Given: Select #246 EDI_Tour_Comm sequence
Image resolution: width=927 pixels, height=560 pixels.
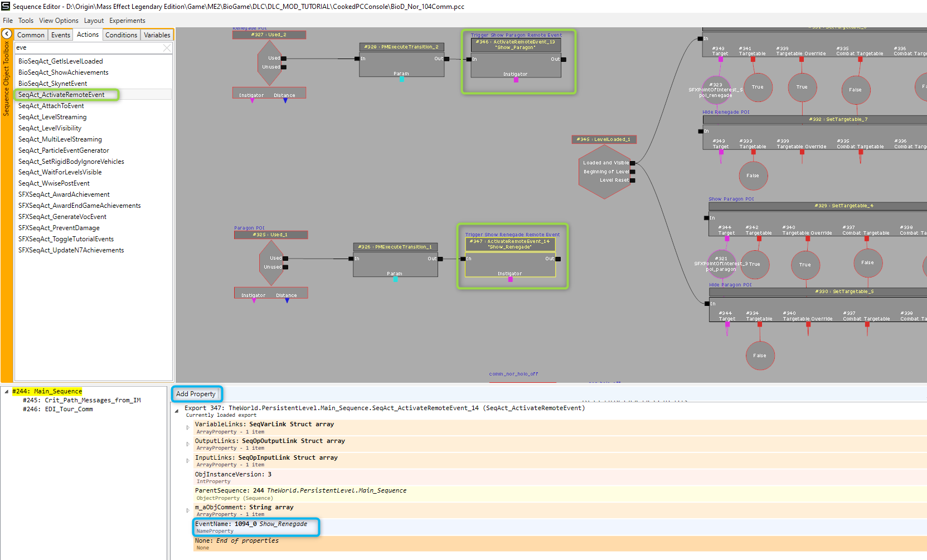Looking at the screenshot, I should pyautogui.click(x=57, y=410).
